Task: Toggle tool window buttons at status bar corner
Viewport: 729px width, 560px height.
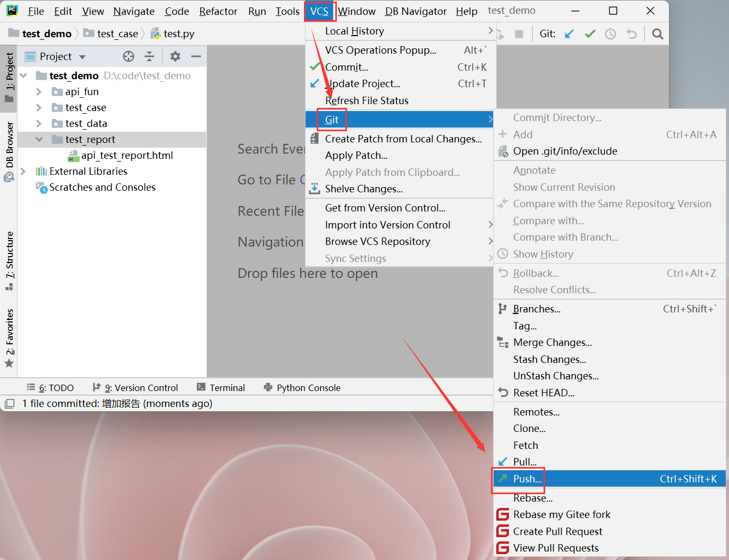Action: [10, 404]
